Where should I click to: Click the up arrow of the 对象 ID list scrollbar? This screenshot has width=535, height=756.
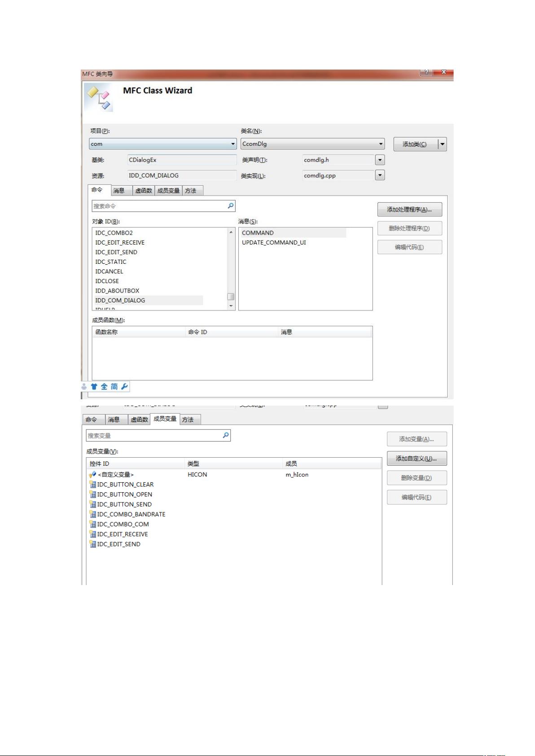point(231,232)
